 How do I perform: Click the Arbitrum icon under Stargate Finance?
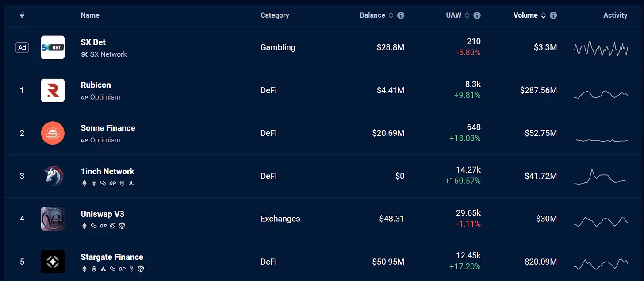click(141, 269)
